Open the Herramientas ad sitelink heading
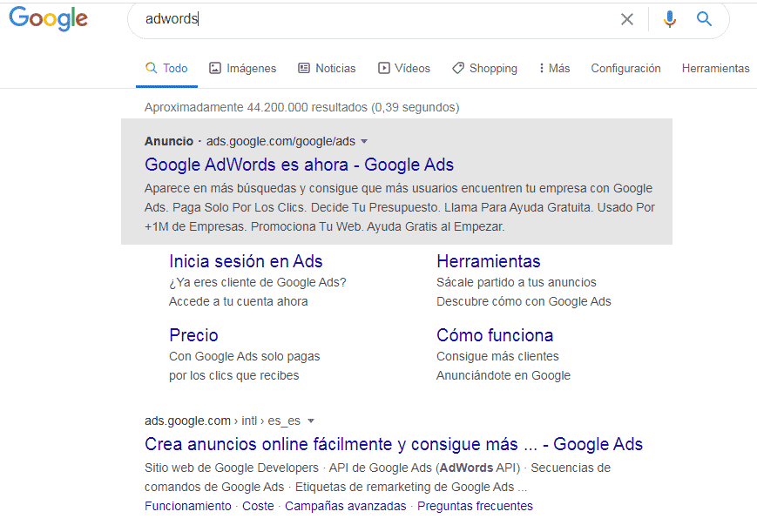This screenshot has height=532, width=757. pos(489,261)
